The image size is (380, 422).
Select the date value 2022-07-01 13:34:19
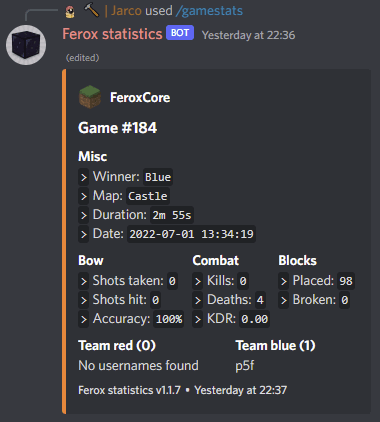pos(191,234)
